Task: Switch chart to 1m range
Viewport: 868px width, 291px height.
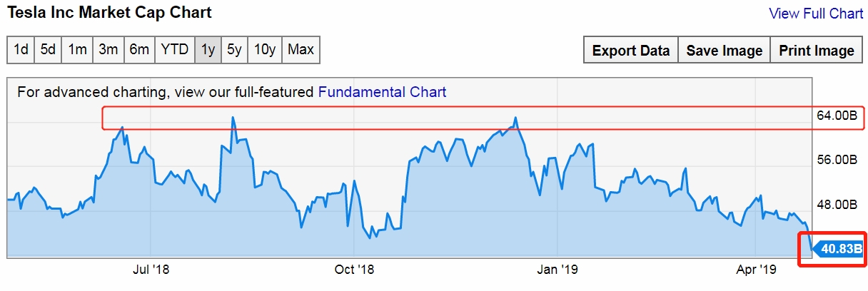Action: click(77, 50)
